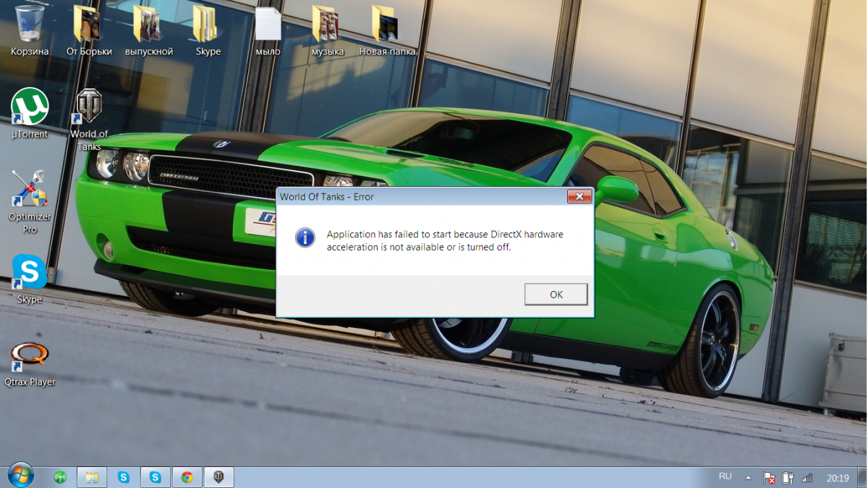Click the World Of Tanks - Error title text
The height and width of the screenshot is (488, 868).
pyautogui.click(x=327, y=197)
